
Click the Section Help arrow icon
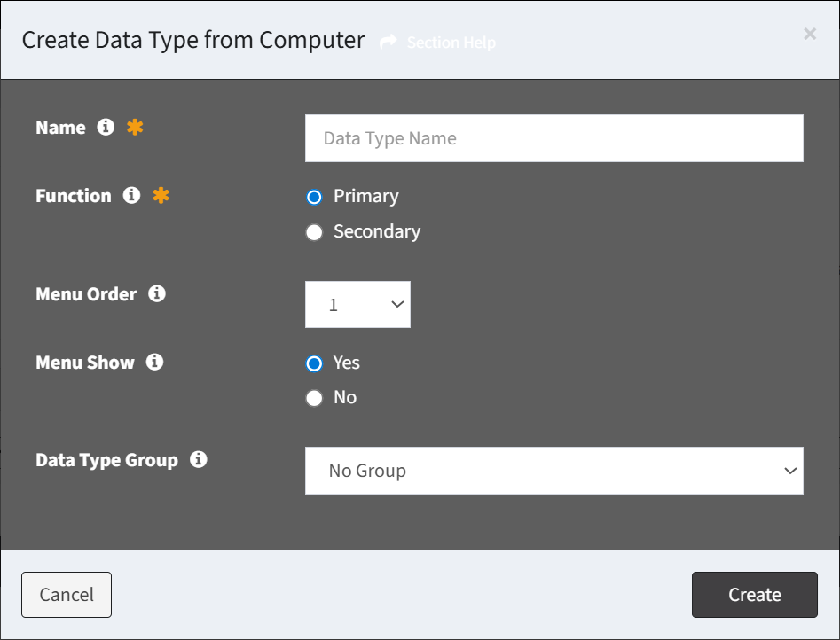pos(389,42)
